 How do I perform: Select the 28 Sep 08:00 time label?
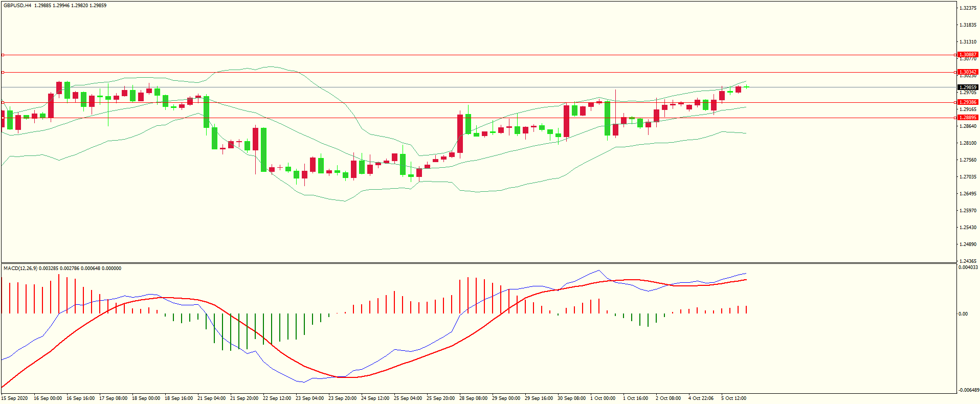tap(473, 398)
